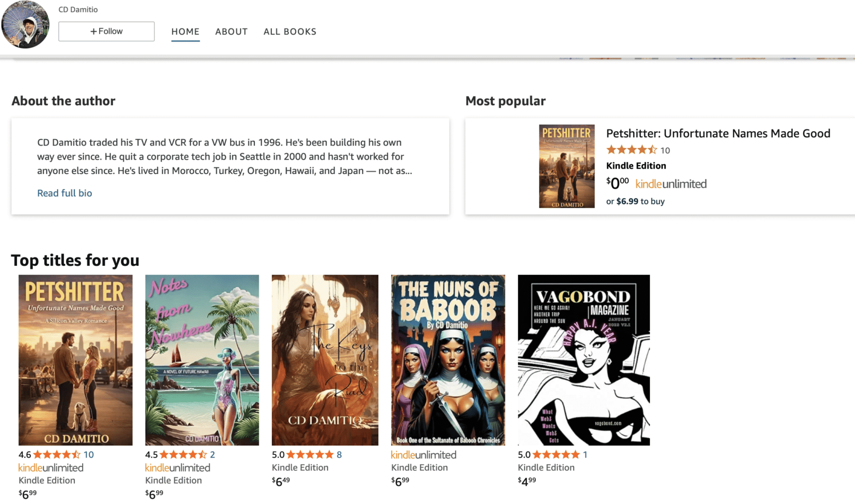This screenshot has width=855, height=504.
Task: Open the Notes from Nowhere book cover
Action: [x=202, y=360]
